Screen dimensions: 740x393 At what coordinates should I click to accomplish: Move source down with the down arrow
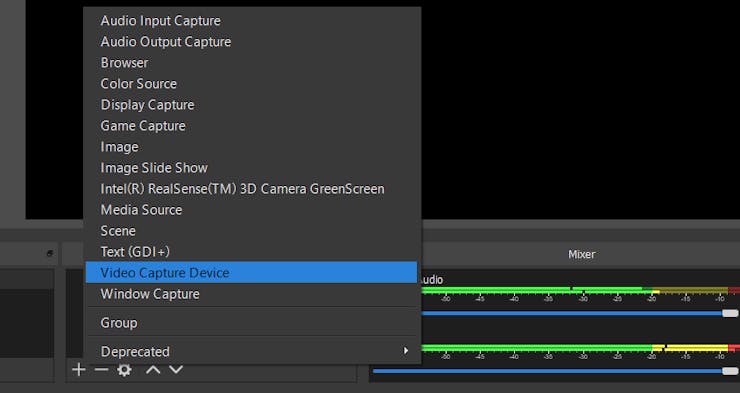pyautogui.click(x=176, y=370)
